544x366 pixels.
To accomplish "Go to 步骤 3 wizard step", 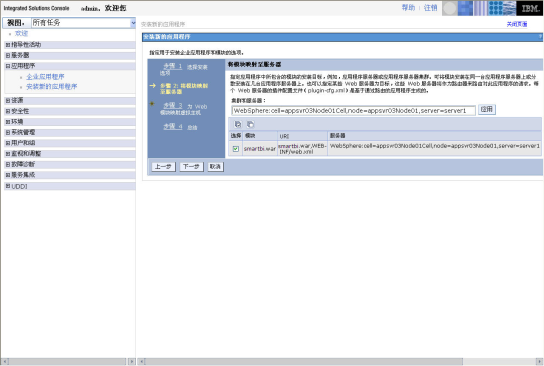I will [172, 105].
